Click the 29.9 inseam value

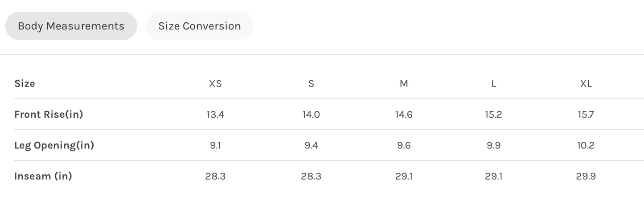(x=586, y=176)
